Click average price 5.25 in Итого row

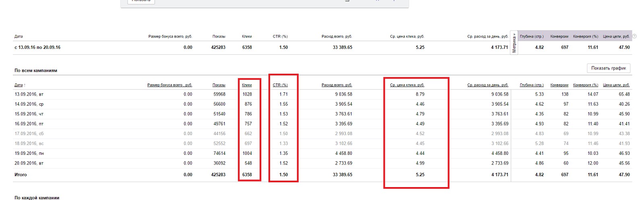pos(420,175)
